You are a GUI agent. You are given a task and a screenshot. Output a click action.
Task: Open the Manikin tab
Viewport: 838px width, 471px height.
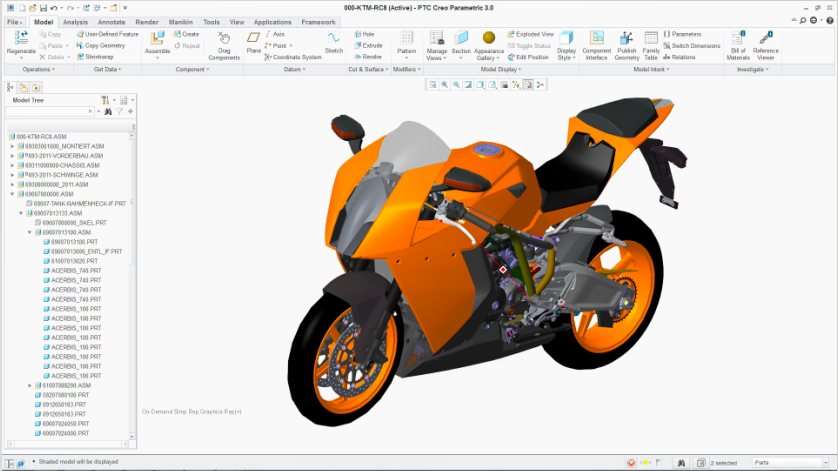coord(181,22)
